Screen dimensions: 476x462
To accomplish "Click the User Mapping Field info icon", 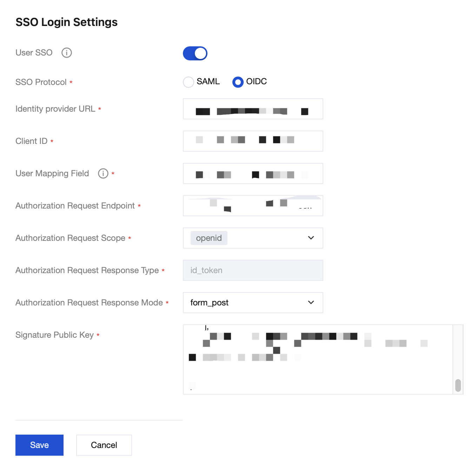I will point(103,173).
